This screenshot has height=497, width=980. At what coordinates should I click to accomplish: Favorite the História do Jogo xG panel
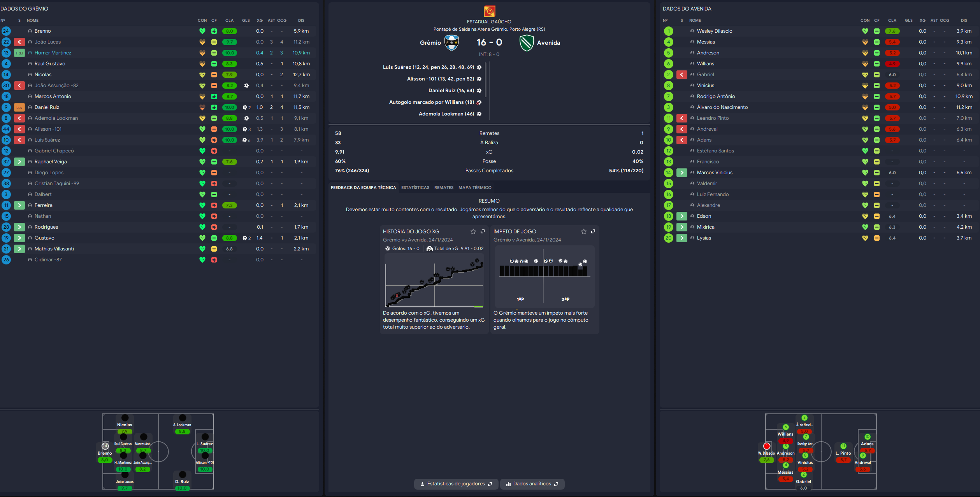click(473, 231)
